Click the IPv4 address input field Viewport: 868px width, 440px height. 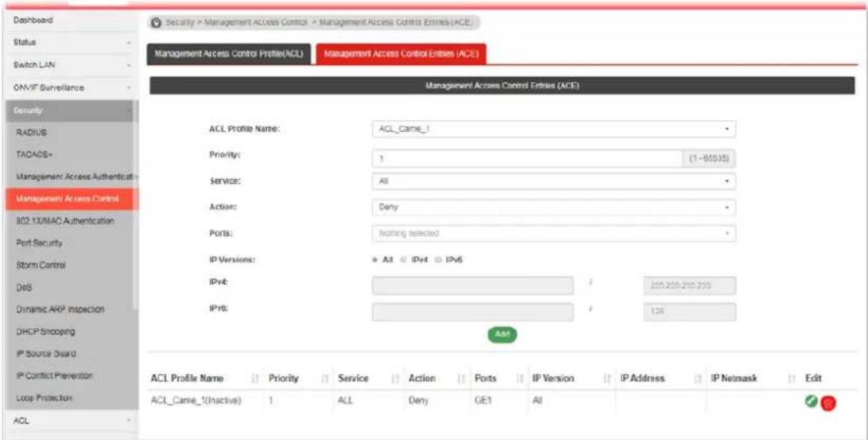pyautogui.click(x=473, y=286)
